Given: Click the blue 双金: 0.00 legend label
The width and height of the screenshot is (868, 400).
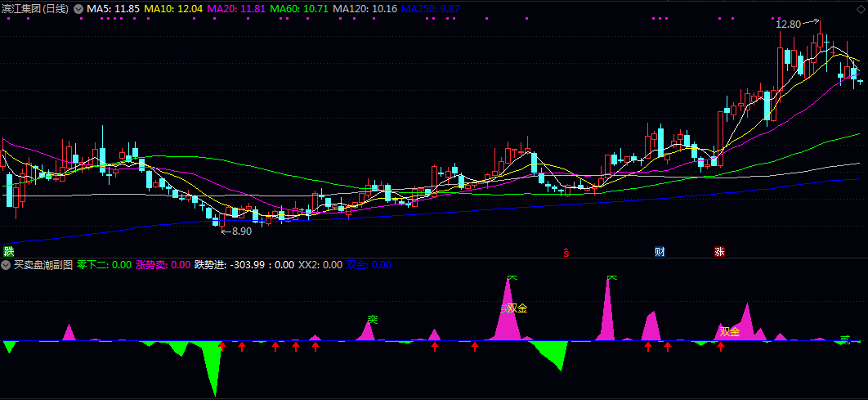Looking at the screenshot, I should click(369, 265).
